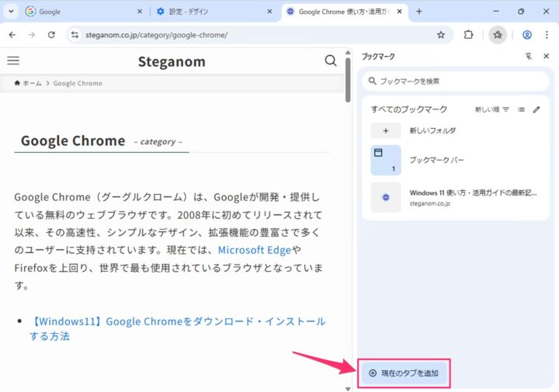Click the edit pencil icon in bookmarks
Image resolution: width=559 pixels, height=392 pixels.
click(536, 109)
